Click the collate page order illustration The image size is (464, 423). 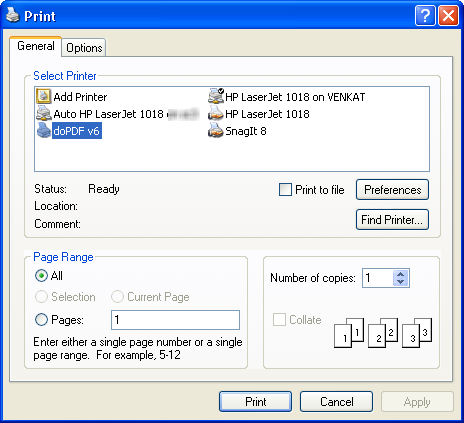point(383,333)
